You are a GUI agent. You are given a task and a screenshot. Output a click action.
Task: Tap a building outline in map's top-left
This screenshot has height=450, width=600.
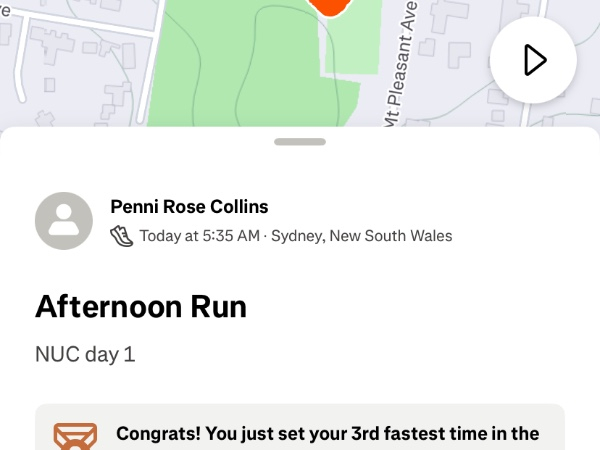[40, 45]
